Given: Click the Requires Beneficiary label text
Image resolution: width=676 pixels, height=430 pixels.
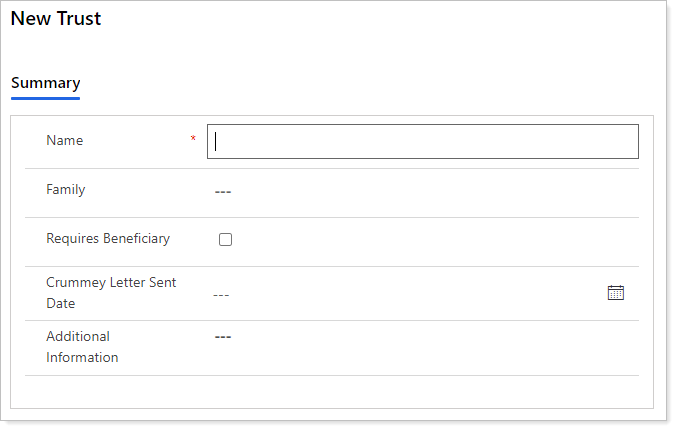Looking at the screenshot, I should coord(108,239).
